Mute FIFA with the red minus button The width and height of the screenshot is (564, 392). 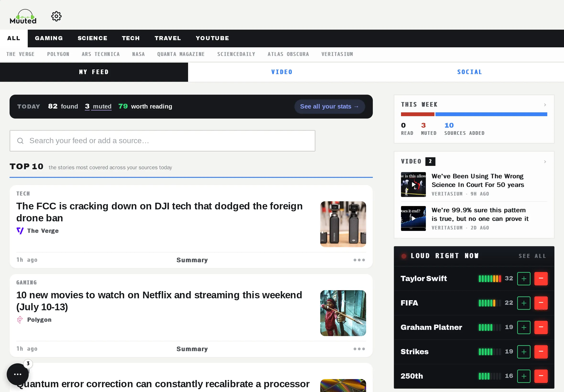(541, 303)
